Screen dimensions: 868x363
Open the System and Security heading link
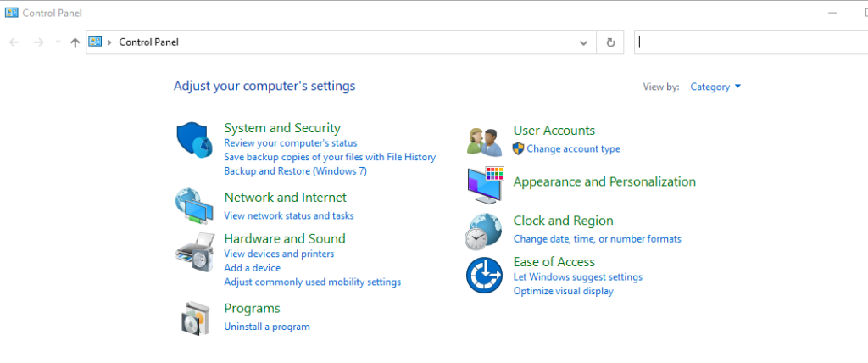[x=282, y=128]
